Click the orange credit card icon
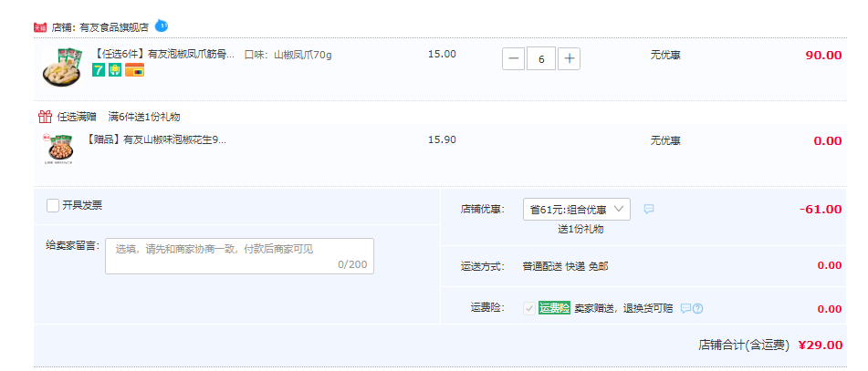The height and width of the screenshot is (371, 868). (x=134, y=70)
